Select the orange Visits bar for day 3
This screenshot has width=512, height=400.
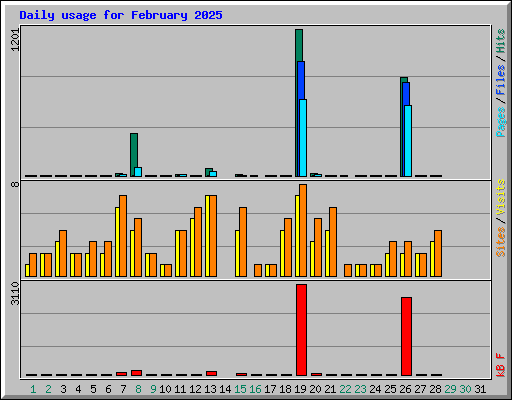pos(63,253)
